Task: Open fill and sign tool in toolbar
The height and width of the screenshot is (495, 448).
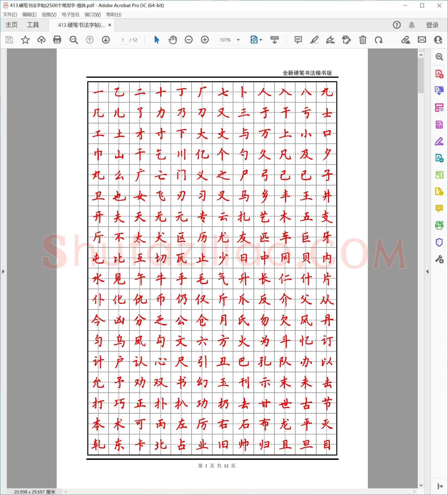Action: (406, 40)
